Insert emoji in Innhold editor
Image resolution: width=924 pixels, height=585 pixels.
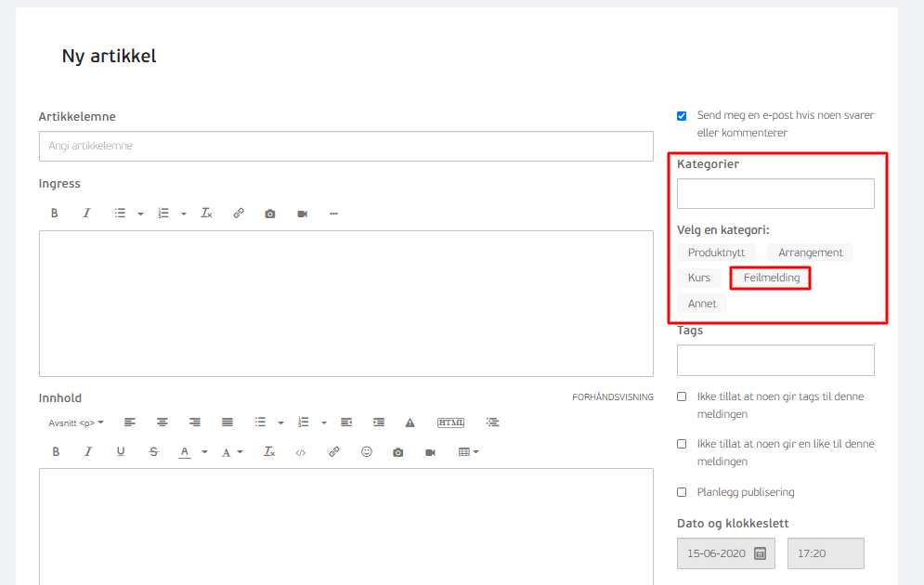click(367, 452)
